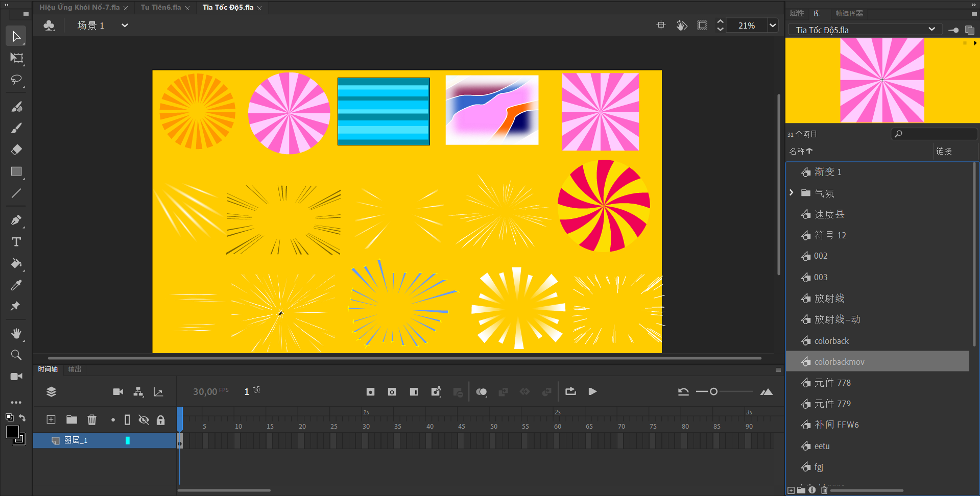Screen dimensions: 980x496
Task: Play the timeline animation
Action: pyautogui.click(x=592, y=392)
